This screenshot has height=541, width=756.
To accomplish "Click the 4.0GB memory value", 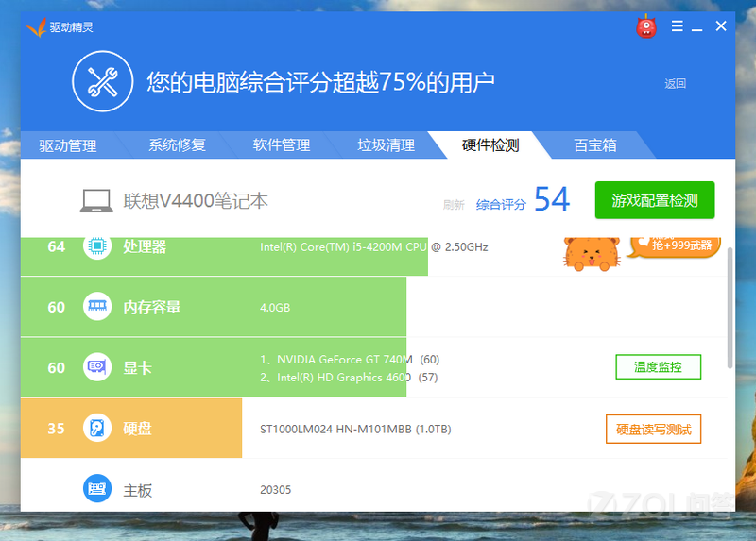I will click(x=275, y=308).
